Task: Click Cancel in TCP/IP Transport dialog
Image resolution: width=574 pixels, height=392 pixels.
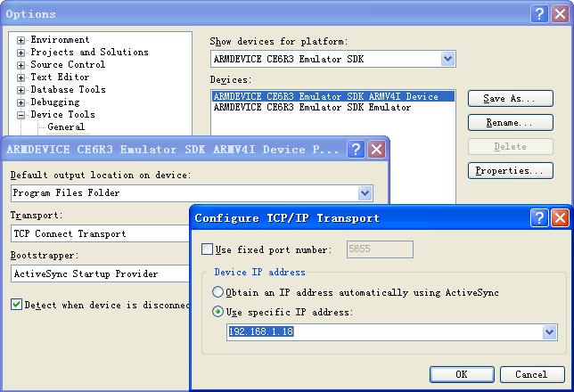Action: pyautogui.click(x=532, y=374)
